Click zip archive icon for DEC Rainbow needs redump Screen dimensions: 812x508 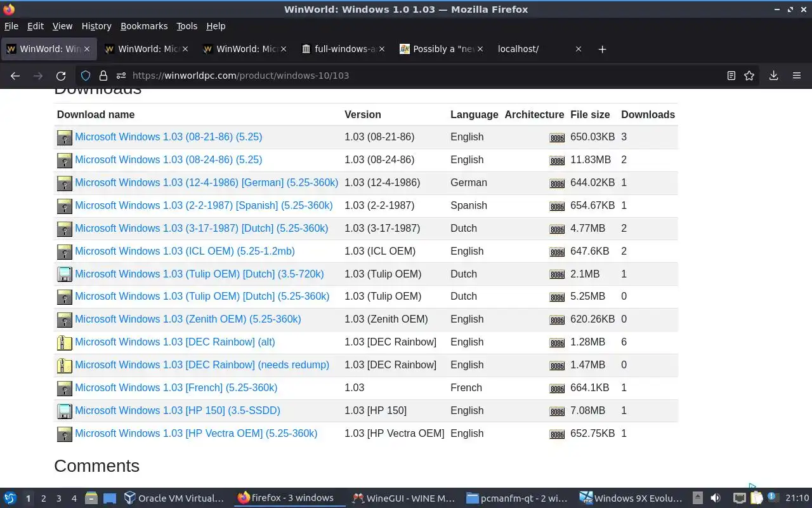65,366
